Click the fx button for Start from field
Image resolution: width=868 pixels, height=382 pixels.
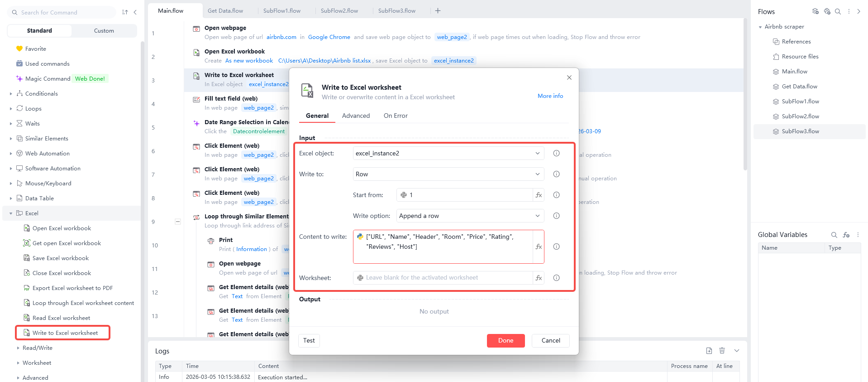(x=539, y=195)
